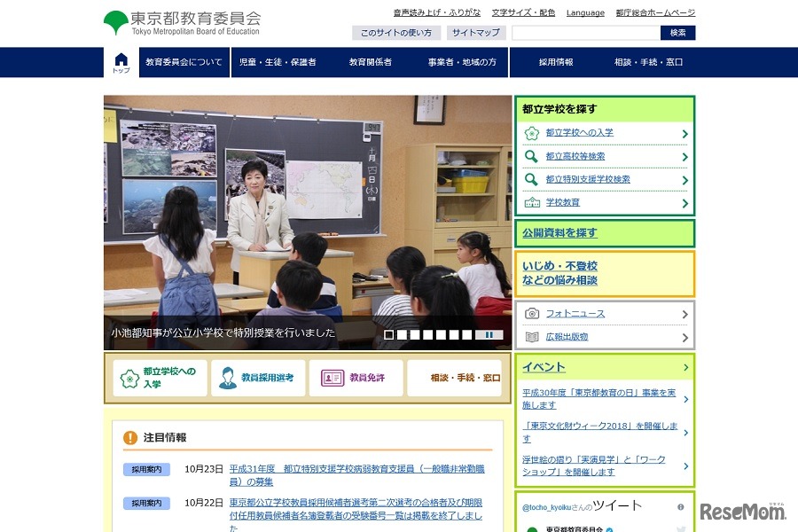Viewport: 798px width, 532px height.
Task: Select the last slideshow indicator square
Action: click(466, 335)
